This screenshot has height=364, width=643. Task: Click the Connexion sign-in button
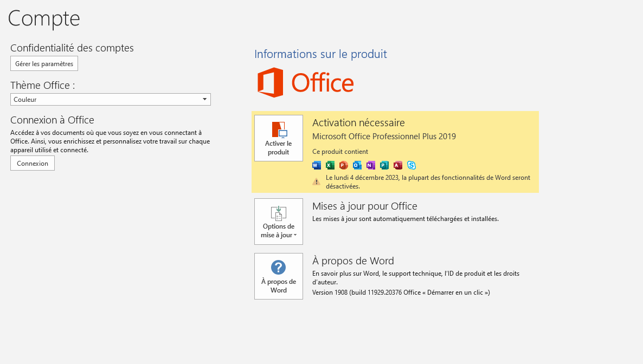coord(33,163)
